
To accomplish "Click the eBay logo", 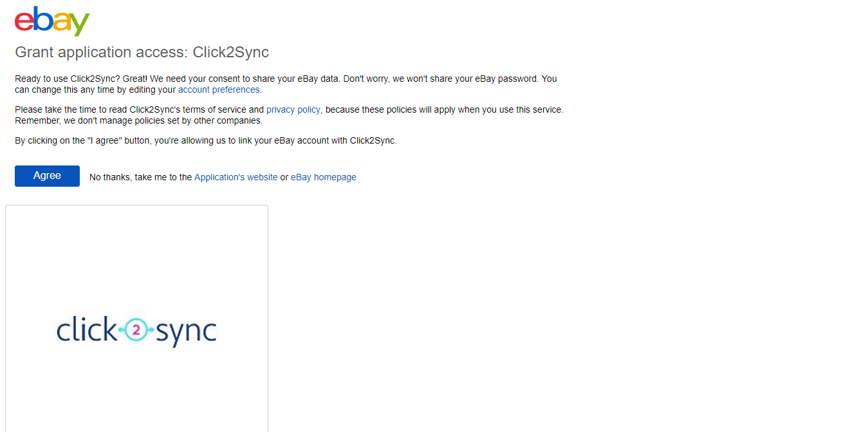I will [x=52, y=21].
